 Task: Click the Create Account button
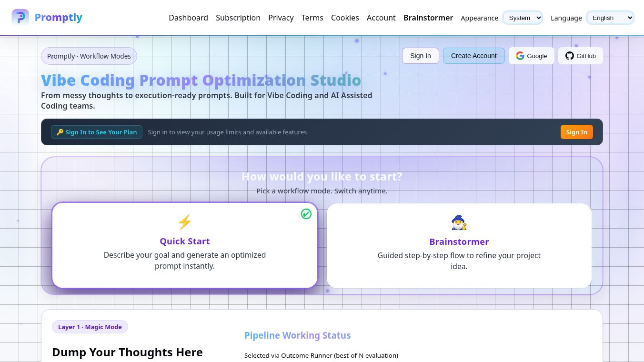474,56
